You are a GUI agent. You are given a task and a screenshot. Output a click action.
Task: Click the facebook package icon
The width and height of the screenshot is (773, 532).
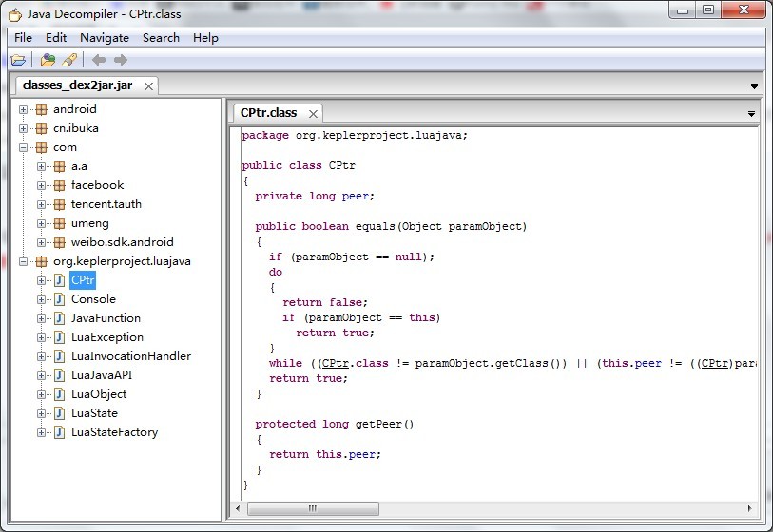pos(59,185)
